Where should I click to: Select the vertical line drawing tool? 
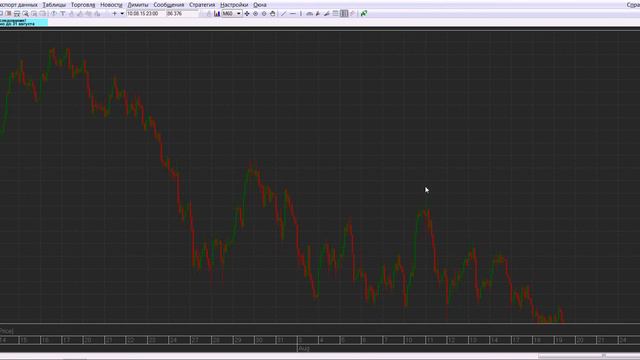[301, 13]
